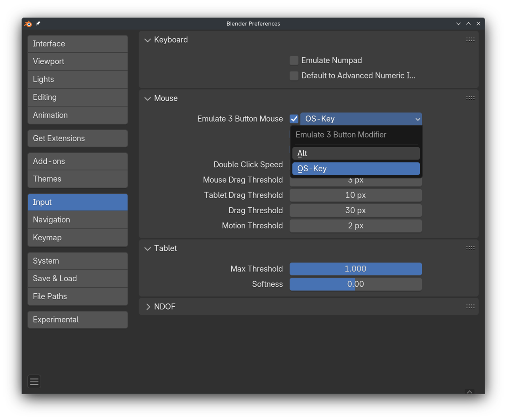Click the Max Threshold slider
This screenshot has height=420, width=507.
356,269
